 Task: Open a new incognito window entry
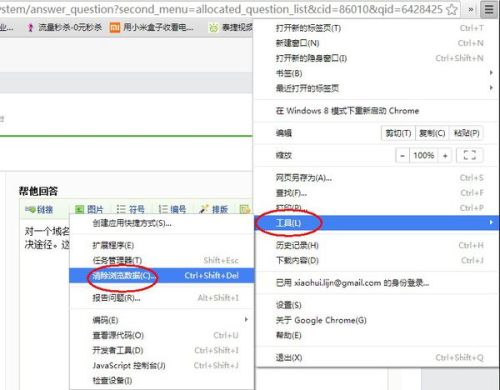[x=377, y=58]
